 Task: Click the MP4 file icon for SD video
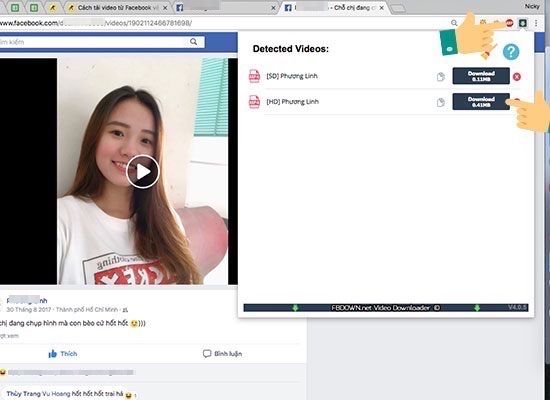tap(254, 76)
